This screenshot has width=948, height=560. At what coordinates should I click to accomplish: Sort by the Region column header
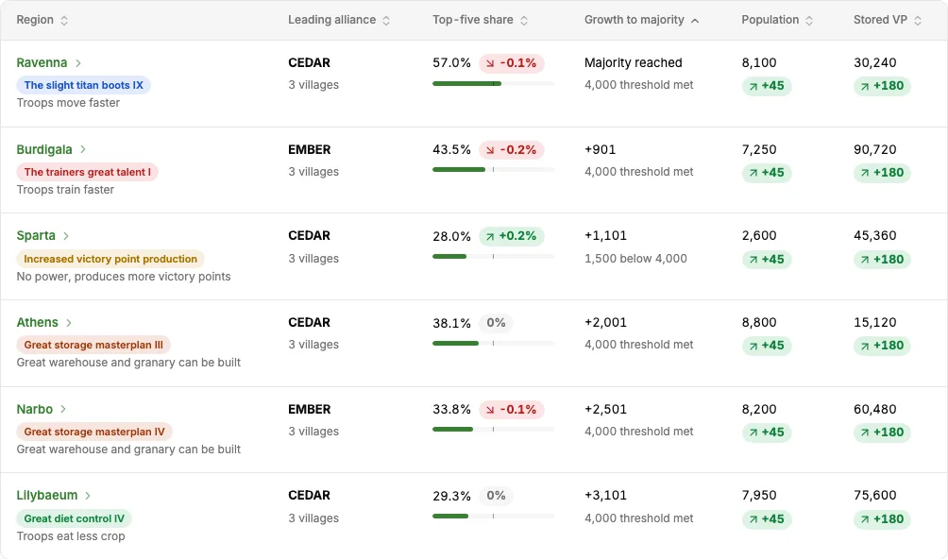[x=42, y=20]
